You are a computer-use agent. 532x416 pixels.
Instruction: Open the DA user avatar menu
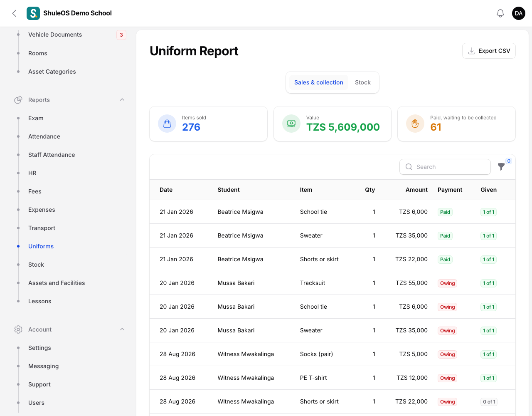tap(519, 13)
